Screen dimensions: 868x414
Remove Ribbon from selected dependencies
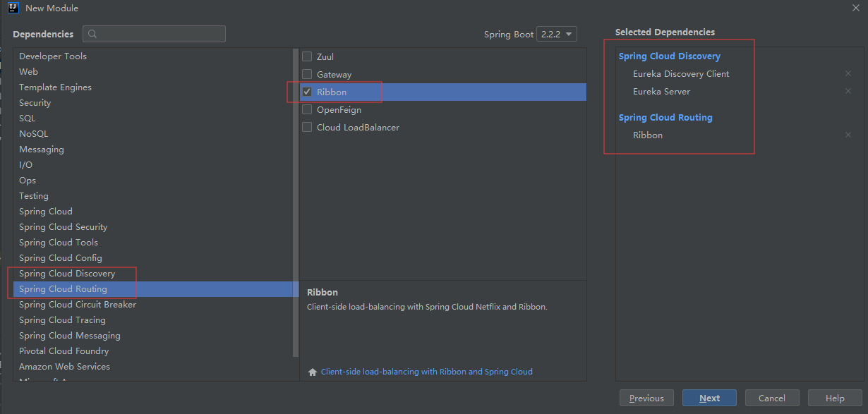click(x=848, y=135)
